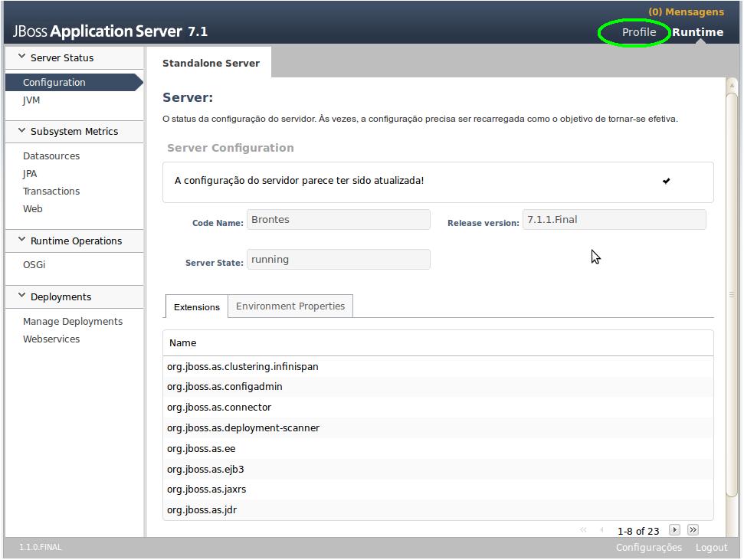Open Manage Deployments
The height and width of the screenshot is (560, 744).
[x=73, y=321]
